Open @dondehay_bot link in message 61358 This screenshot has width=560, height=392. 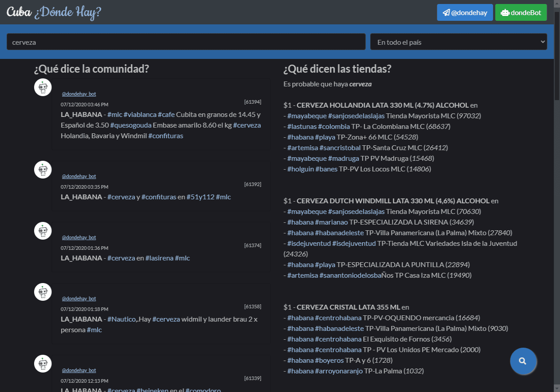pyautogui.click(x=78, y=299)
